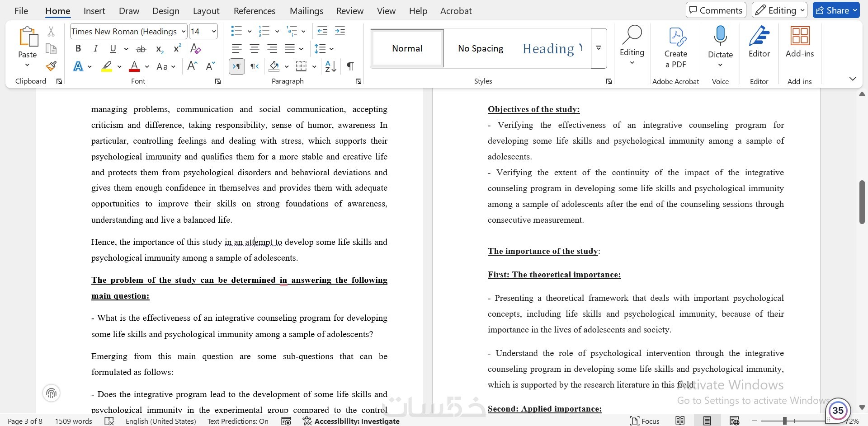
Task: Apply strikethrough formatting
Action: coord(141,49)
